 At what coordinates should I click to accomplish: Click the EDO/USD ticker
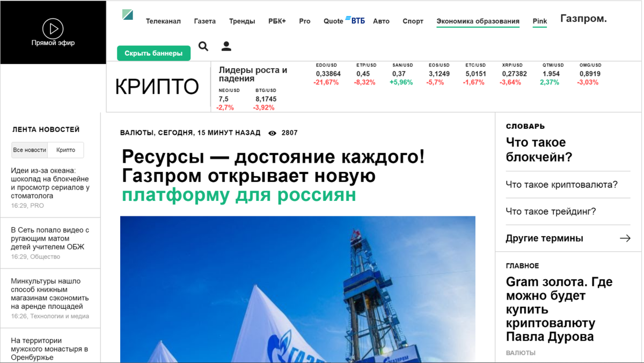pyautogui.click(x=327, y=74)
